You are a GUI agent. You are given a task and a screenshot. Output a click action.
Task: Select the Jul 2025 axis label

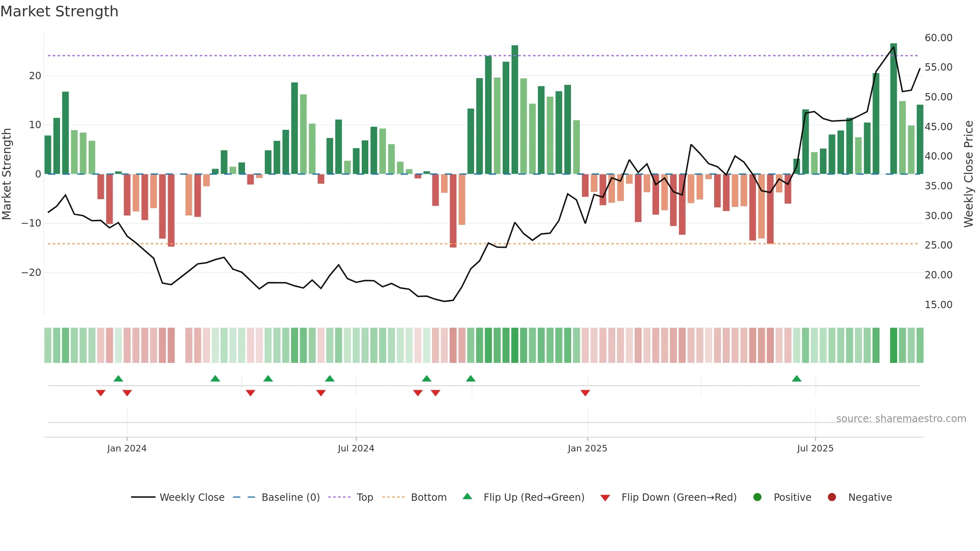pos(815,448)
